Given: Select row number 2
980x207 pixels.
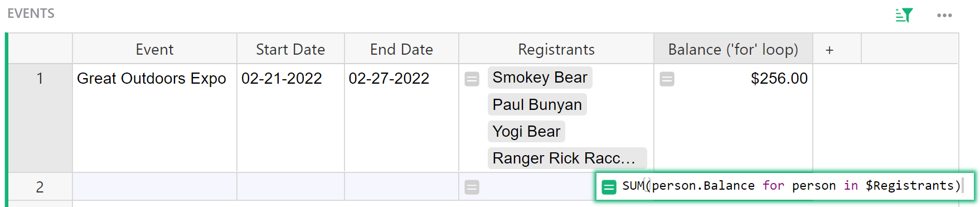Looking at the screenshot, I should 40,187.
